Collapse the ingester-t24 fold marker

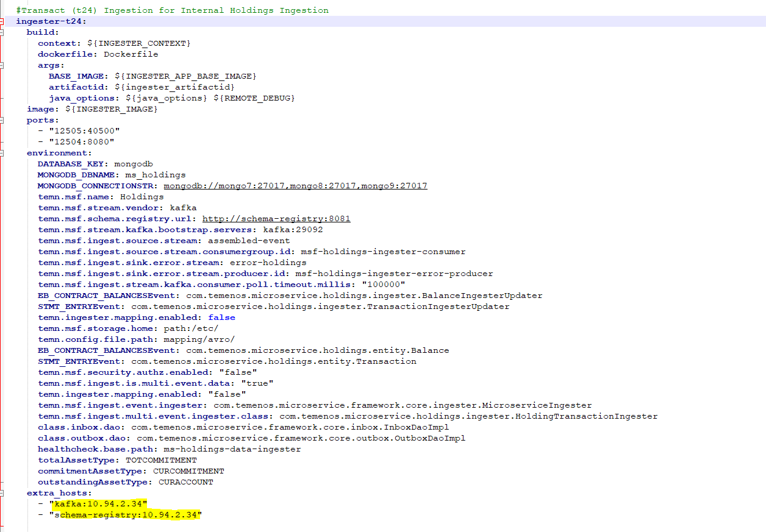(2, 21)
